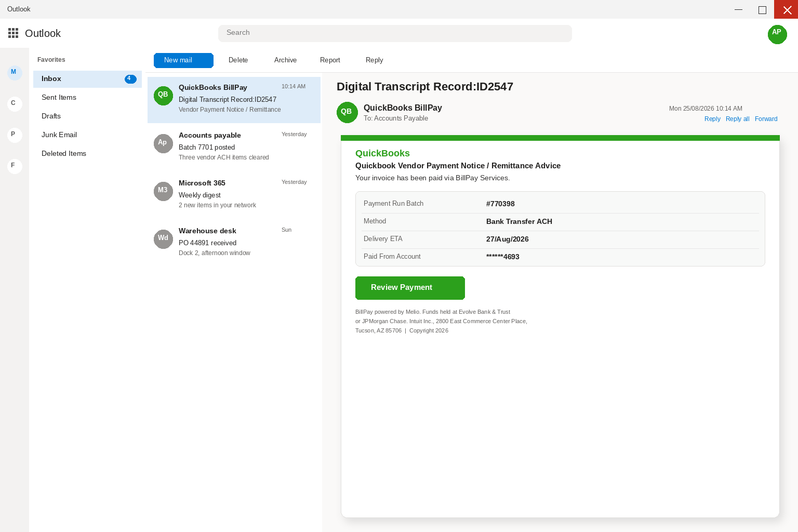Screen dimensions: 798x532
Task: Open the AP account profile avatar
Action: pyautogui.click(x=777, y=34)
